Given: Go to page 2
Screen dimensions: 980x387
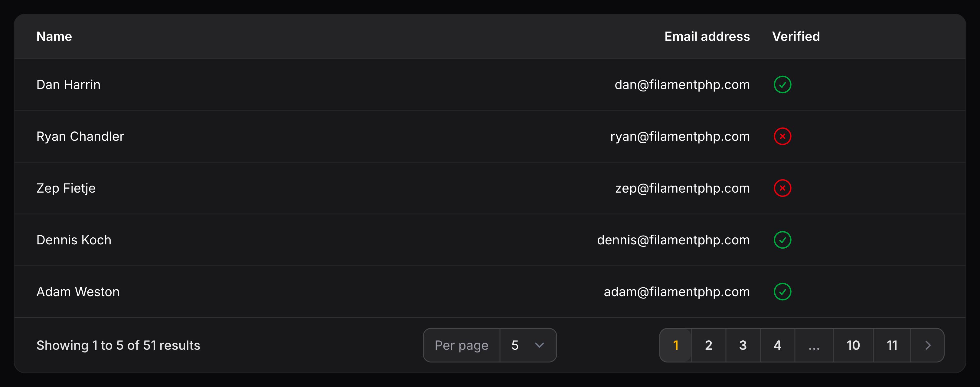Looking at the screenshot, I should [708, 345].
